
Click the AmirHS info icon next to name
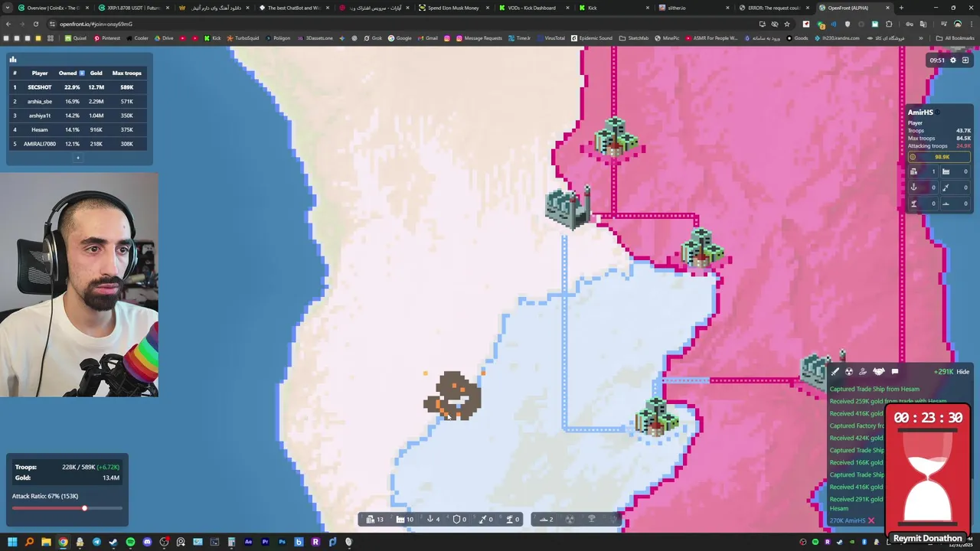[938, 112]
